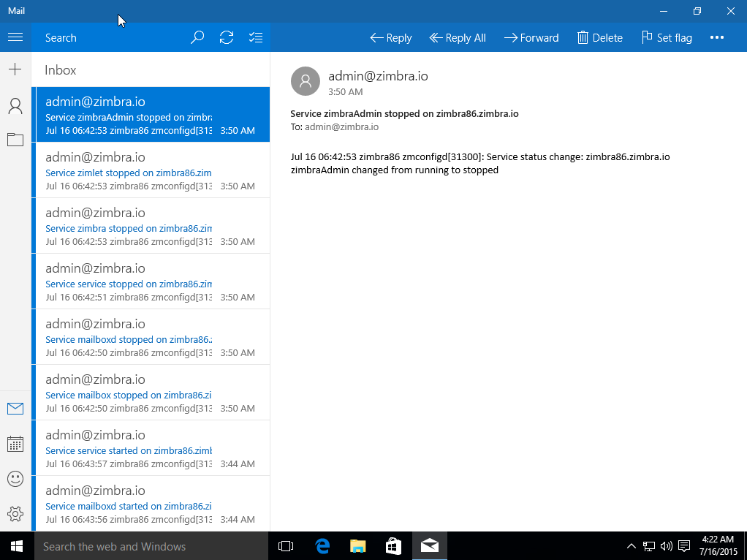Screen dimensions: 747x560
Task: Select 'Service mailboxd stopped' message
Action: pyautogui.click(x=150, y=337)
